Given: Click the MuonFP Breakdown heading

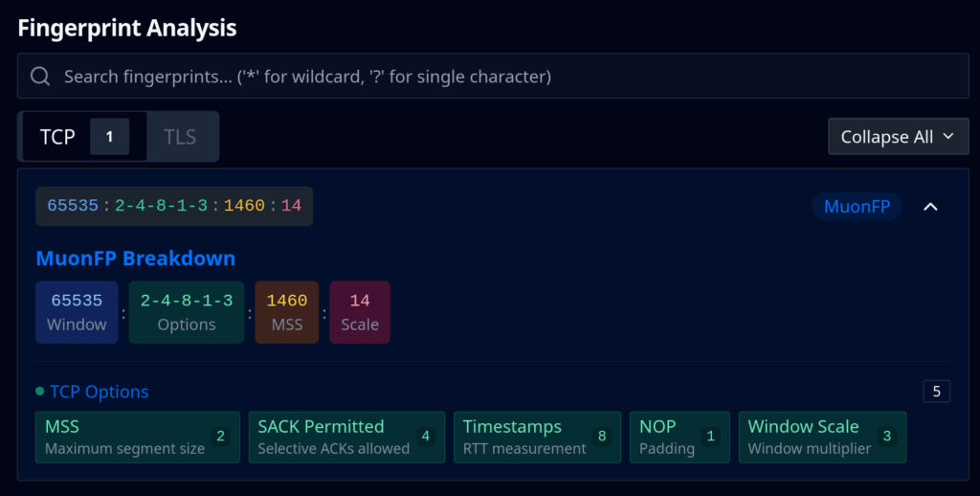Looking at the screenshot, I should 135,259.
